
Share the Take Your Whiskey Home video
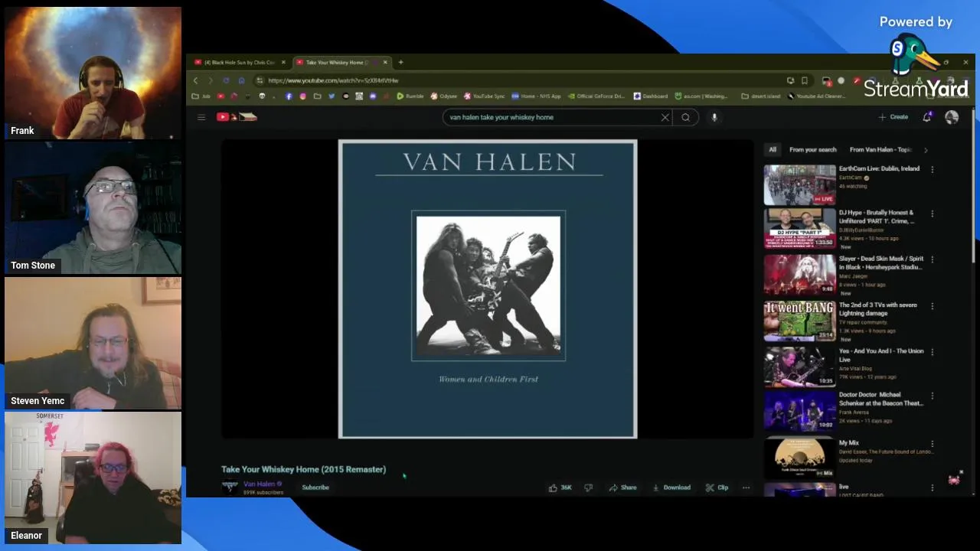(622, 487)
